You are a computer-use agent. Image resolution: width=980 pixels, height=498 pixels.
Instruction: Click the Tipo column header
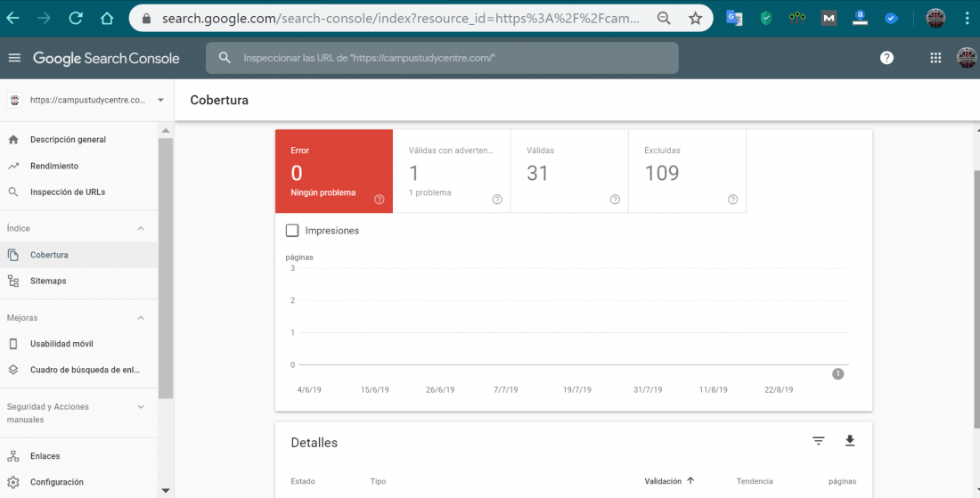click(x=378, y=481)
